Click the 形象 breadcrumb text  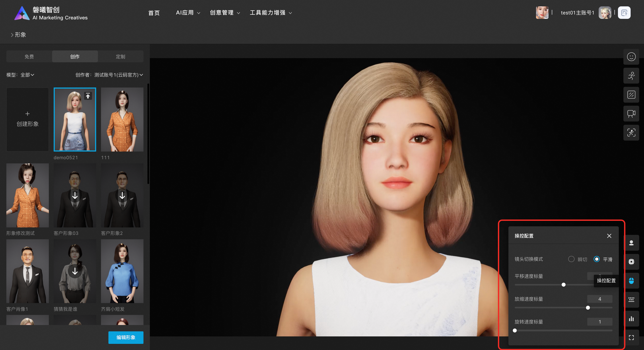click(20, 35)
